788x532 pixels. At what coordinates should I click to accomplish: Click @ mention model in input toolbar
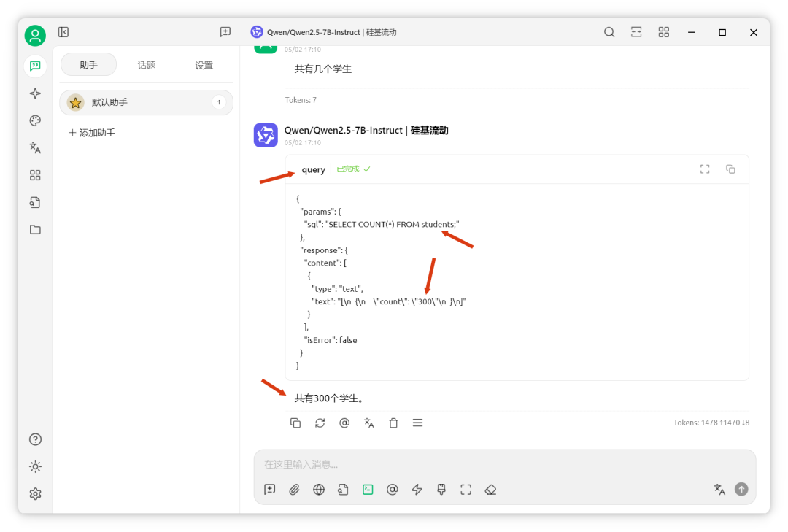click(x=393, y=489)
